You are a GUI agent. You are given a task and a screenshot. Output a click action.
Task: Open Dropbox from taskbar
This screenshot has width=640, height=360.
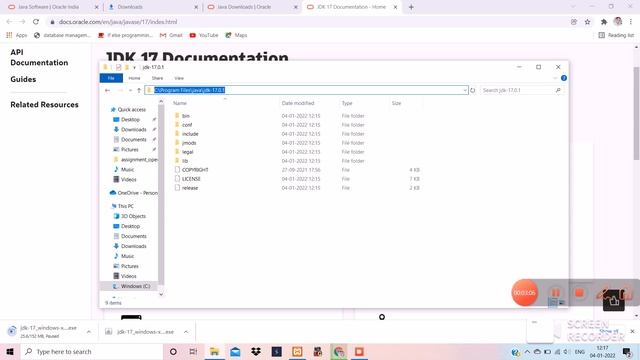256,351
